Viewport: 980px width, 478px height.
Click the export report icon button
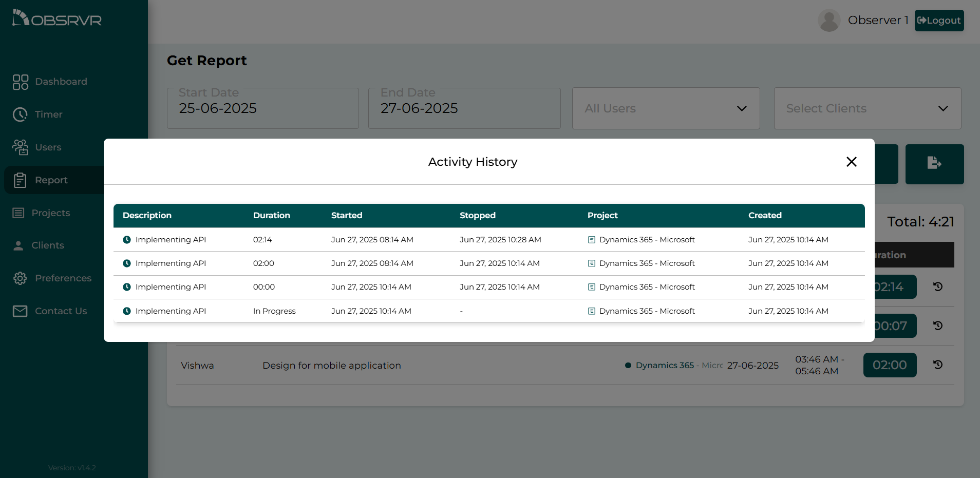[x=934, y=164]
